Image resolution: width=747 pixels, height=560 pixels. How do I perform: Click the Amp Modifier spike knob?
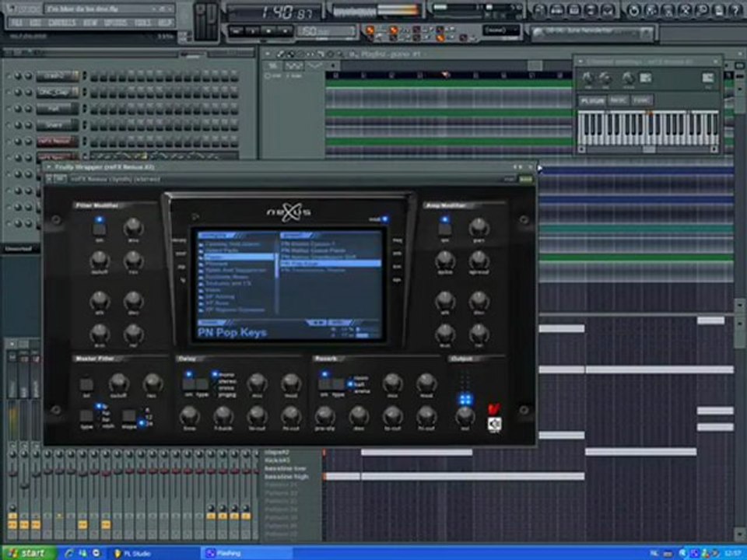click(x=444, y=261)
